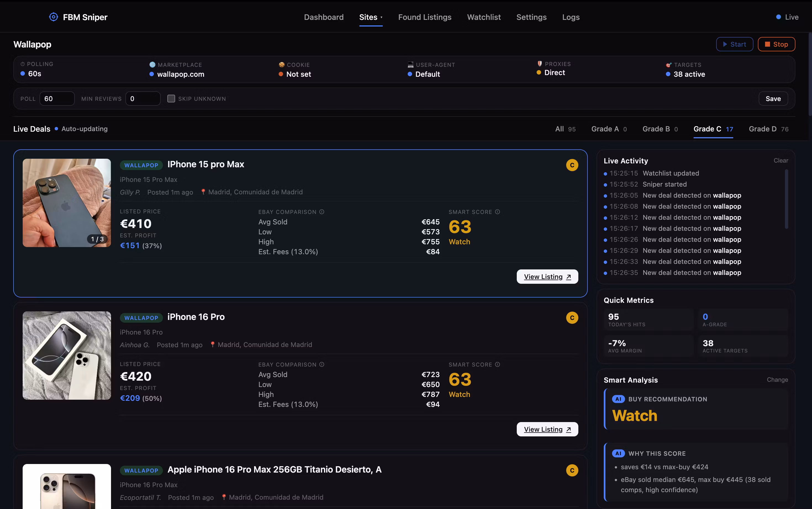Filter live deals by Grade B
The width and height of the screenshot is (812, 509).
click(660, 129)
